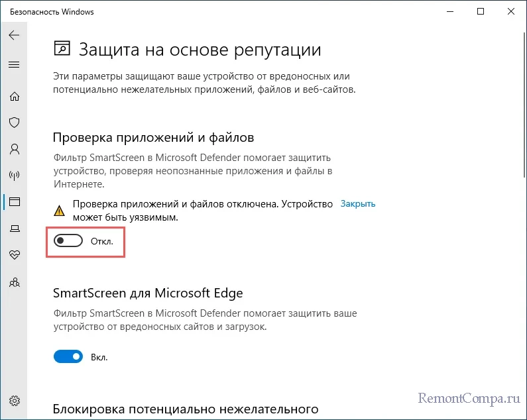The width and height of the screenshot is (527, 420).
Task: Open Virus & threat protection shield icon
Action: [15, 123]
